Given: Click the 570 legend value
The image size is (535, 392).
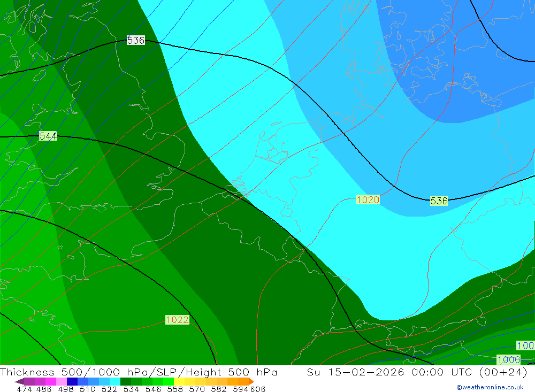Looking at the screenshot, I should pyautogui.click(x=197, y=389).
